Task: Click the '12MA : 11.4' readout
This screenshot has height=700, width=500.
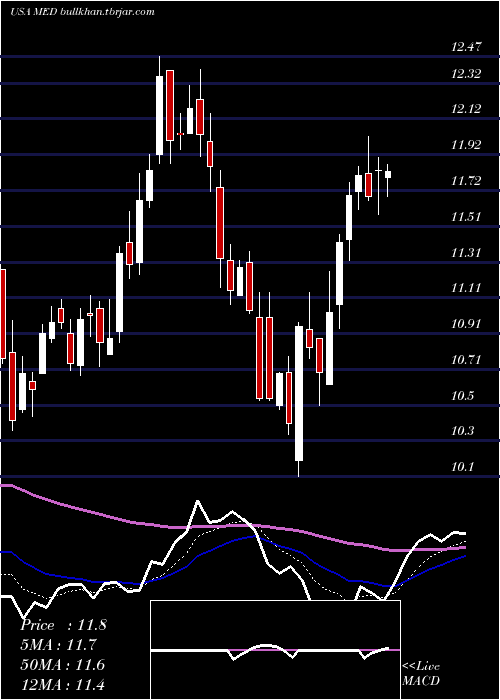Action: click(x=63, y=684)
